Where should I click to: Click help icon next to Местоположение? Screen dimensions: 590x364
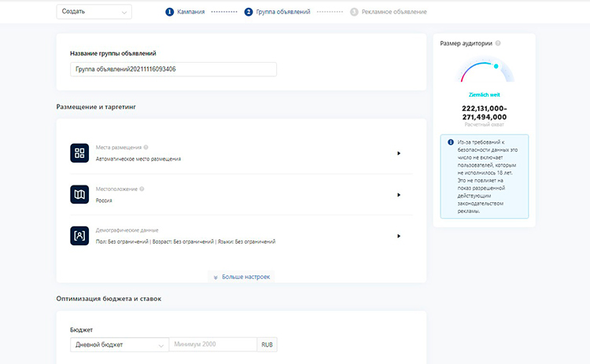pyautogui.click(x=142, y=189)
